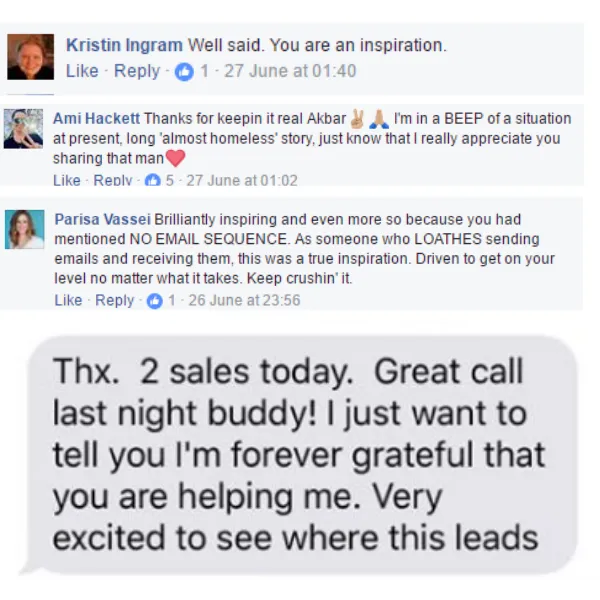Open Ami Hackett's profile picture
The width and height of the screenshot is (600, 600).
(x=23, y=128)
